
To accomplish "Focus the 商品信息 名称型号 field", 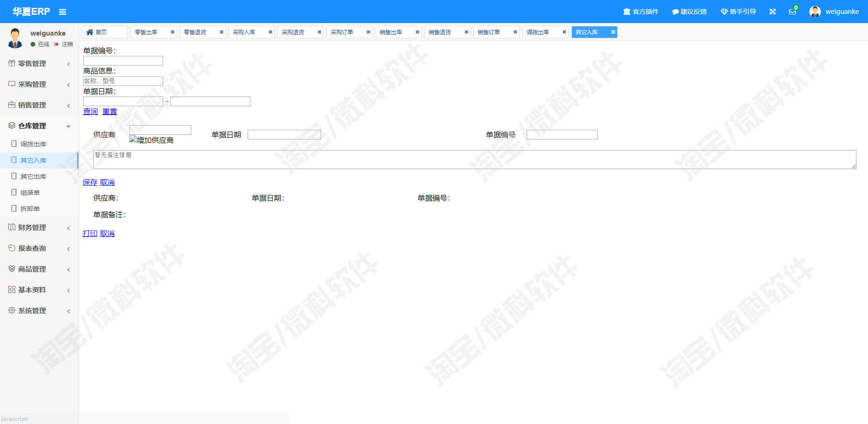I will point(123,81).
